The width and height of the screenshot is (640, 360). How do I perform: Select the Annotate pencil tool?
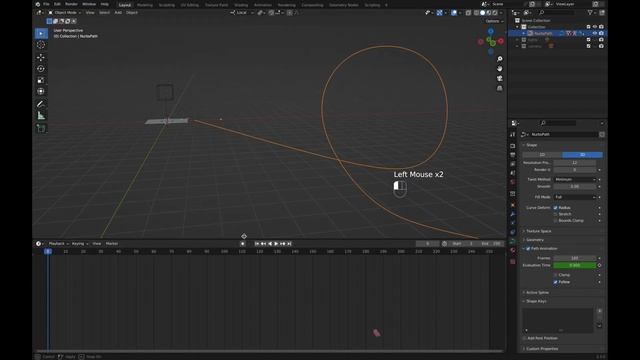point(41,104)
